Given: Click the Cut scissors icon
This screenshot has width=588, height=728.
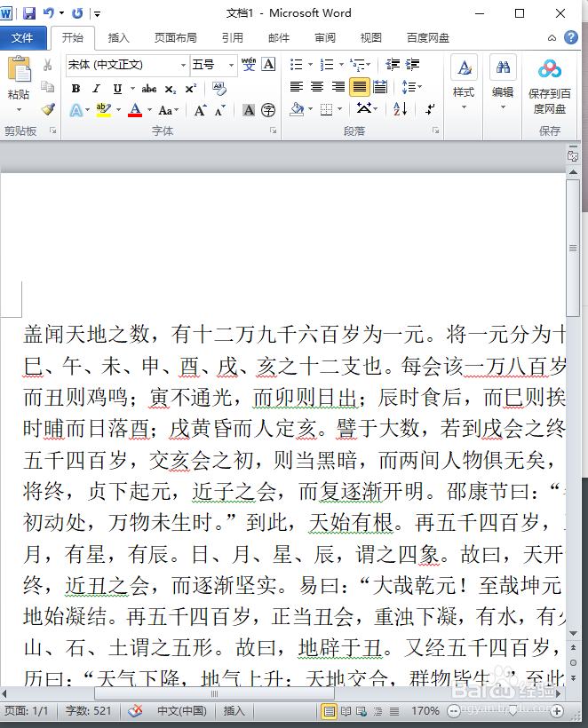Looking at the screenshot, I should (47, 65).
